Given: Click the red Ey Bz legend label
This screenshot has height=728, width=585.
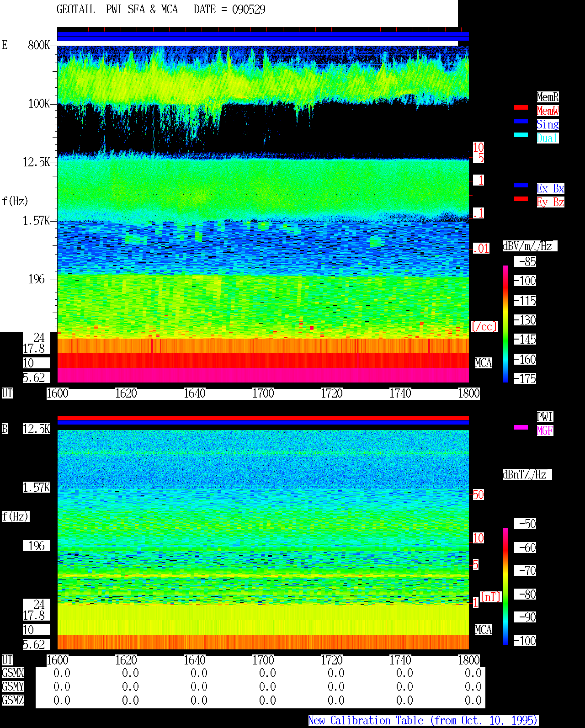Looking at the screenshot, I should (x=550, y=202).
